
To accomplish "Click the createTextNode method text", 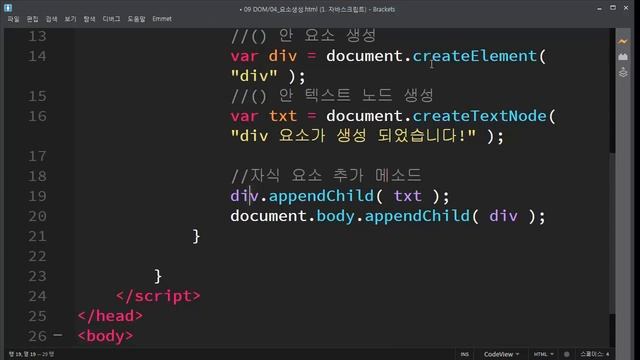I will [479, 116].
